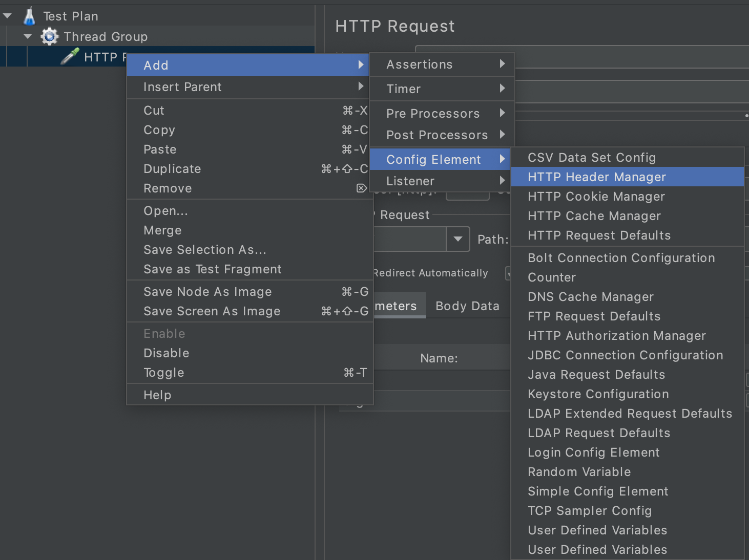
Task: Choose Toggle from the context menu
Action: 250,373
